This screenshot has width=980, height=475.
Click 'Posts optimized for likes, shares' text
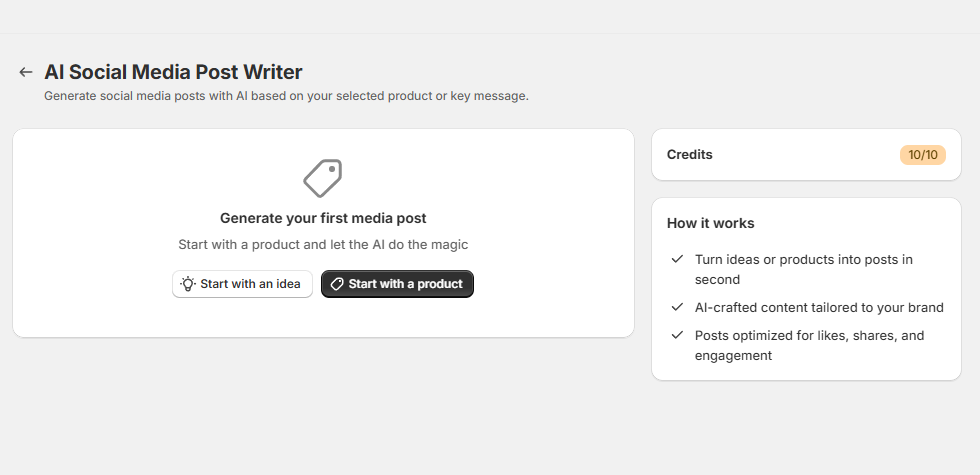coord(809,346)
